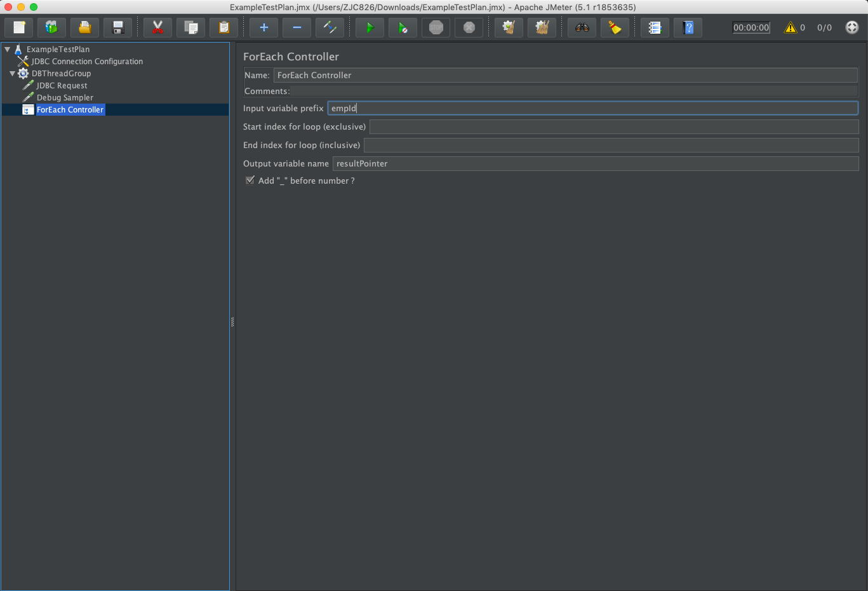868x591 pixels.
Task: Click the Paste clipboard icon
Action: coord(224,27)
